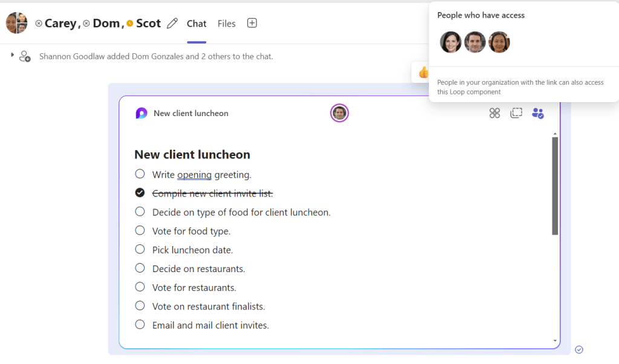Click the Decide on restaurants text
Screen dimensions: 619x364
tap(198, 269)
